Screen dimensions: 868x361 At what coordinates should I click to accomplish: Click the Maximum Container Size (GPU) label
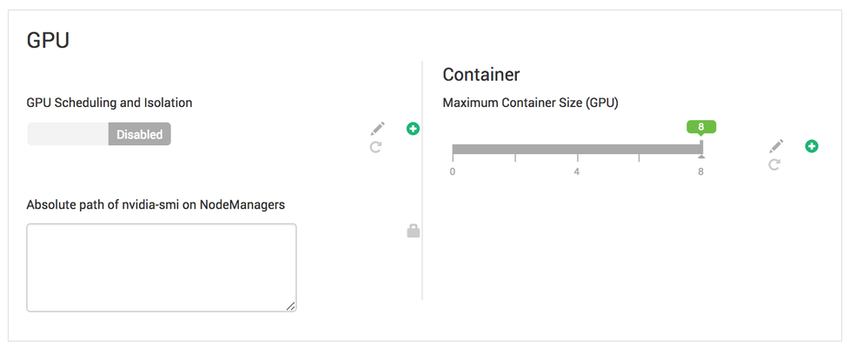pyautogui.click(x=530, y=103)
